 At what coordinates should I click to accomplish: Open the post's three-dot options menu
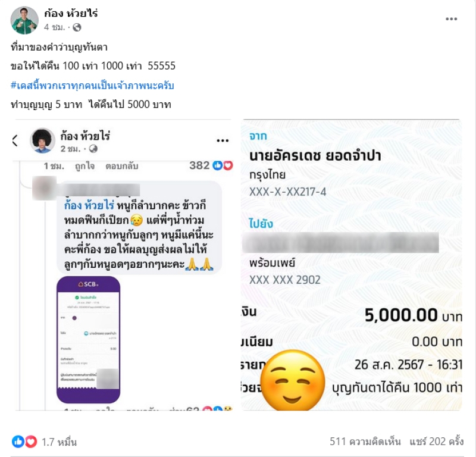coord(451,19)
